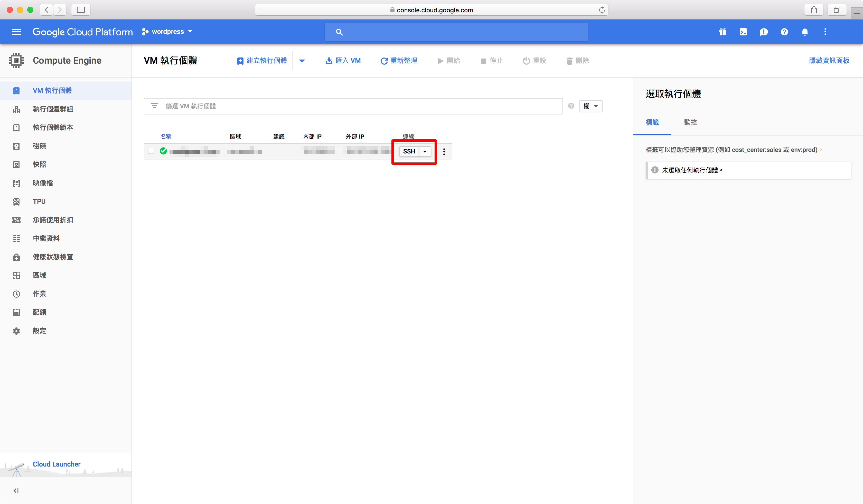Screen dimensions: 863x504
Task: Toggle the Safari sidebar button
Action: tap(81, 9)
